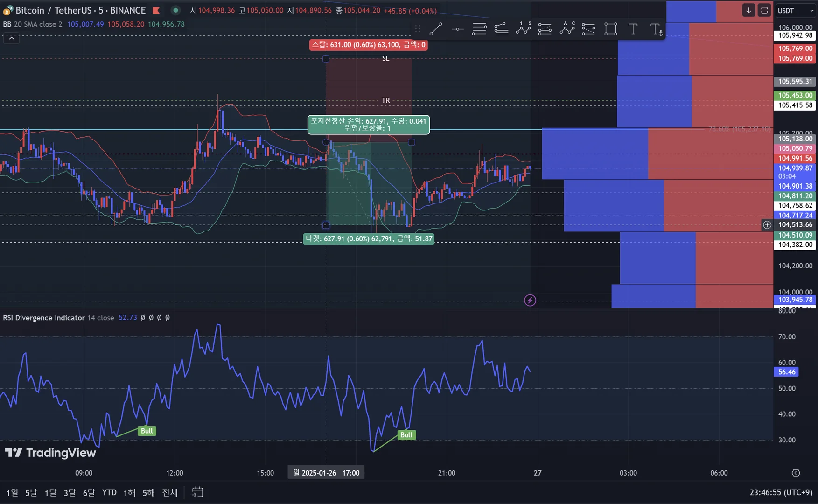The width and height of the screenshot is (818, 504).
Task: Click the pink 105,050.79 price label
Action: click(795, 148)
